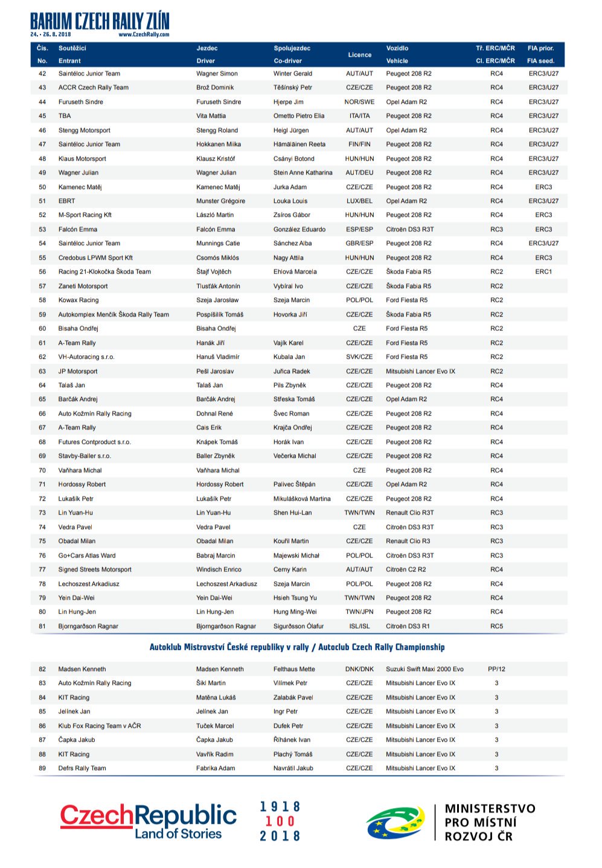
Task: Click entrant Signed Streets Motorsport
Action: [94, 570]
